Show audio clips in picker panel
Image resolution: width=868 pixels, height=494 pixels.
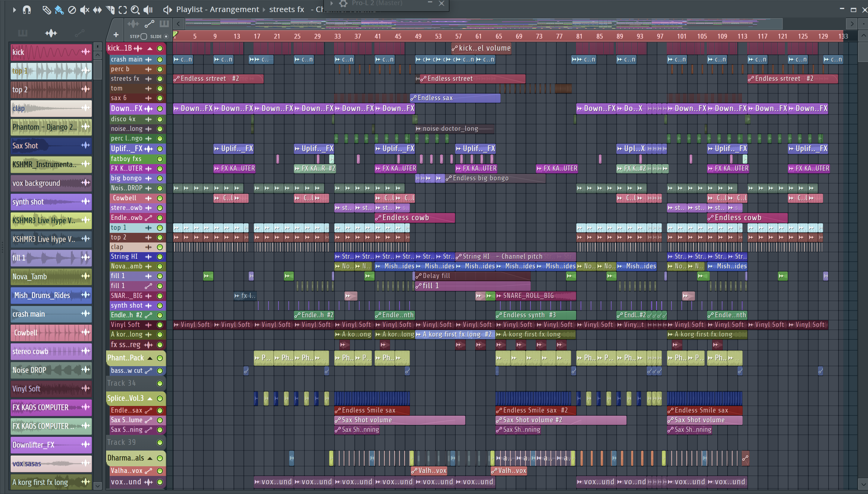[x=51, y=33]
